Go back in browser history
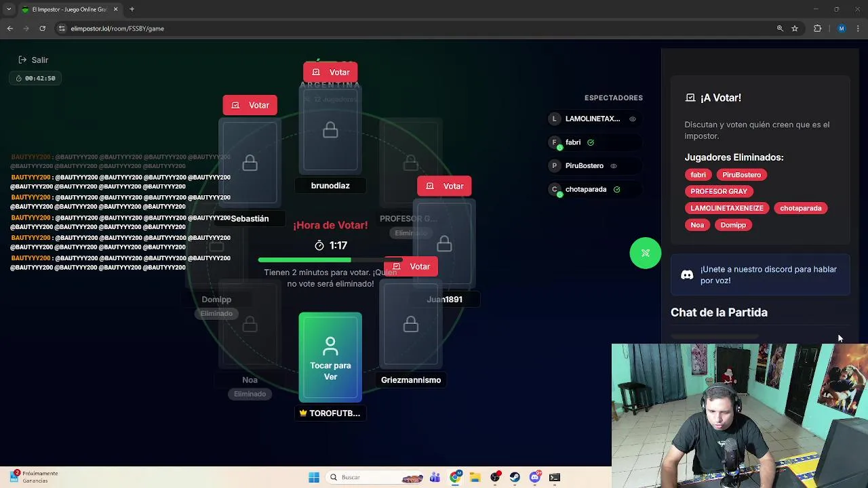 9,28
